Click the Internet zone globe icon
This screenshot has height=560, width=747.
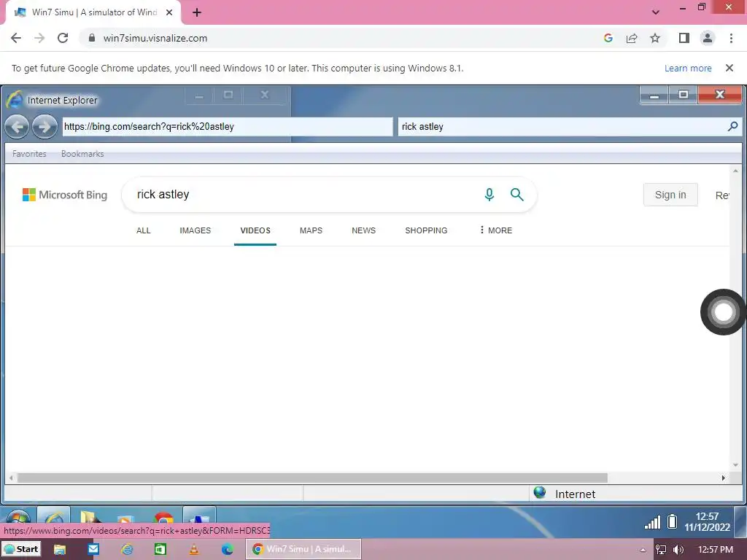pyautogui.click(x=540, y=492)
